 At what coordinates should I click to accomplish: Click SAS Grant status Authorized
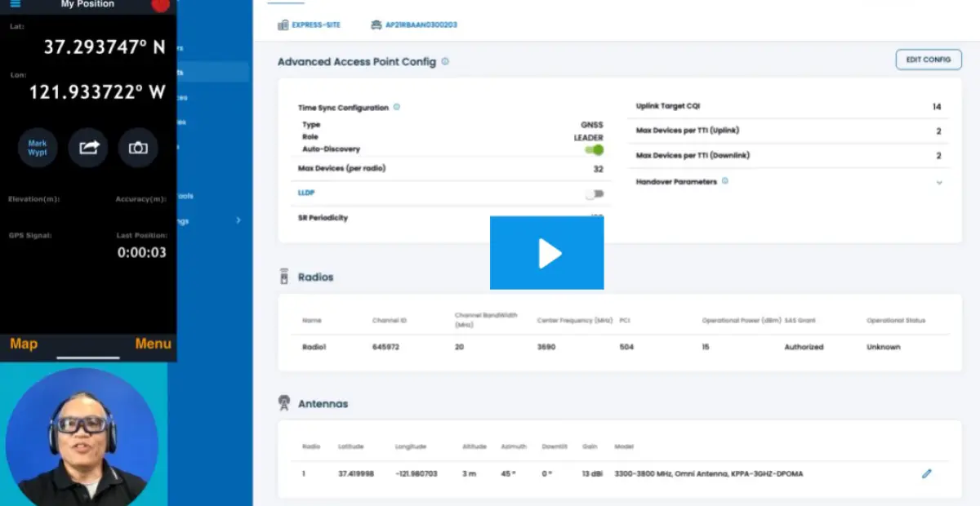pos(804,347)
